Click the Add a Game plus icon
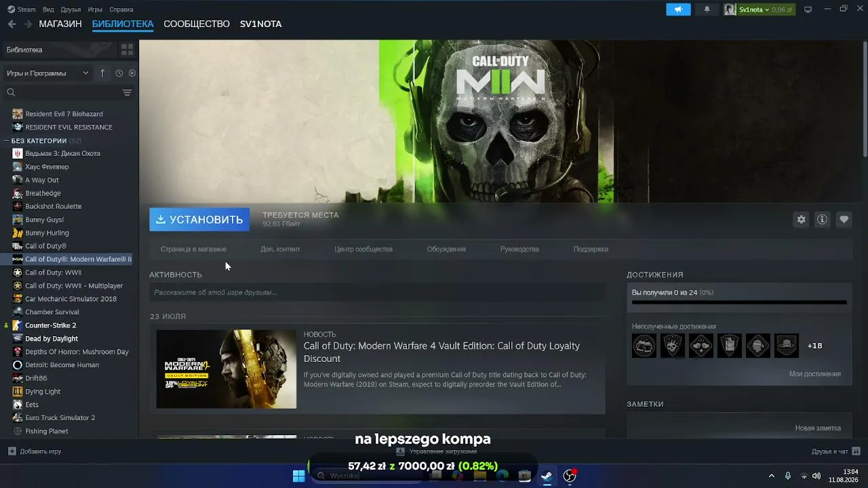This screenshot has height=488, width=868. (12, 451)
